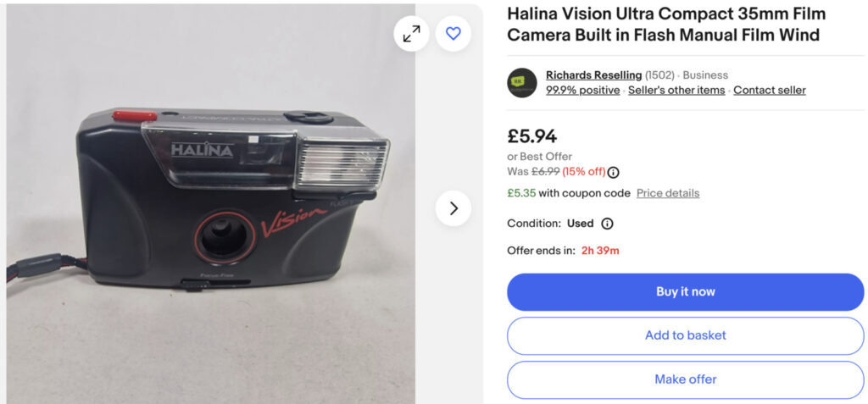Open Richards Reselling seller profile
This screenshot has width=868, height=404.
pos(593,75)
